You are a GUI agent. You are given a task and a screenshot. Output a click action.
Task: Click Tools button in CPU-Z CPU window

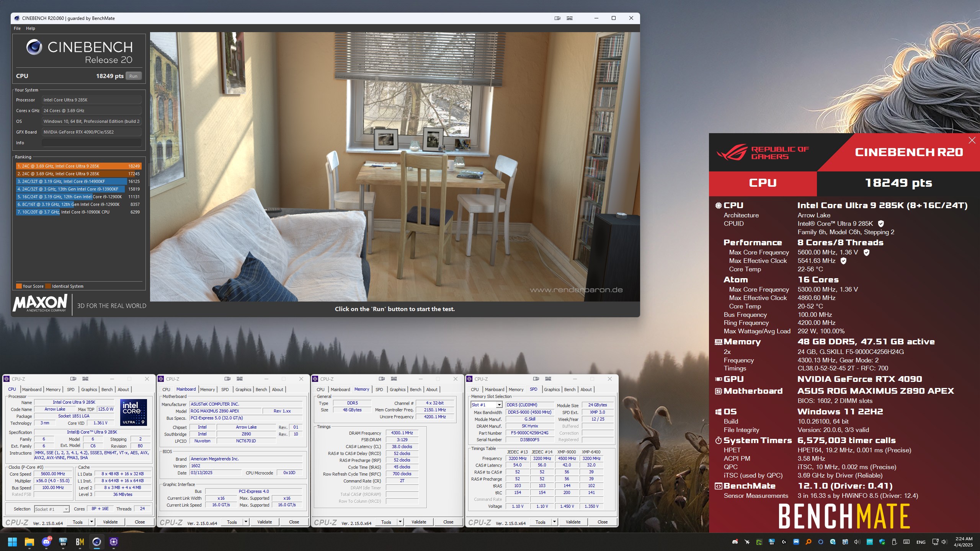pos(78,522)
